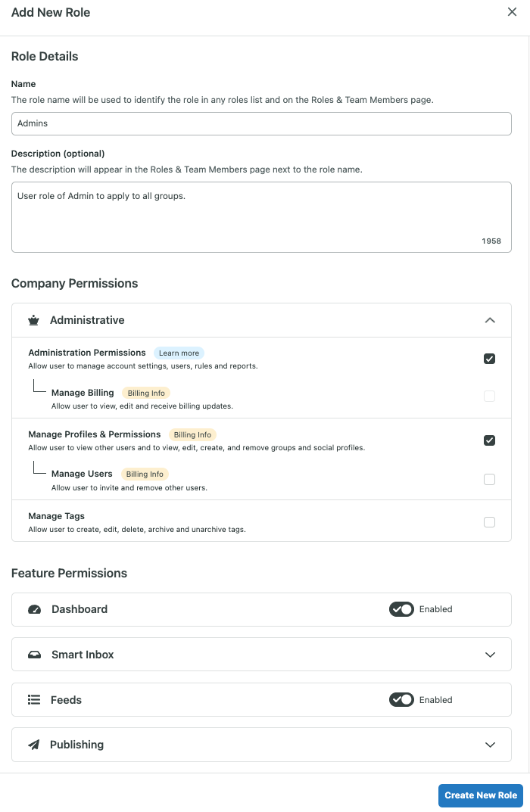
Task: Open the Learn more link
Action: [x=179, y=353]
